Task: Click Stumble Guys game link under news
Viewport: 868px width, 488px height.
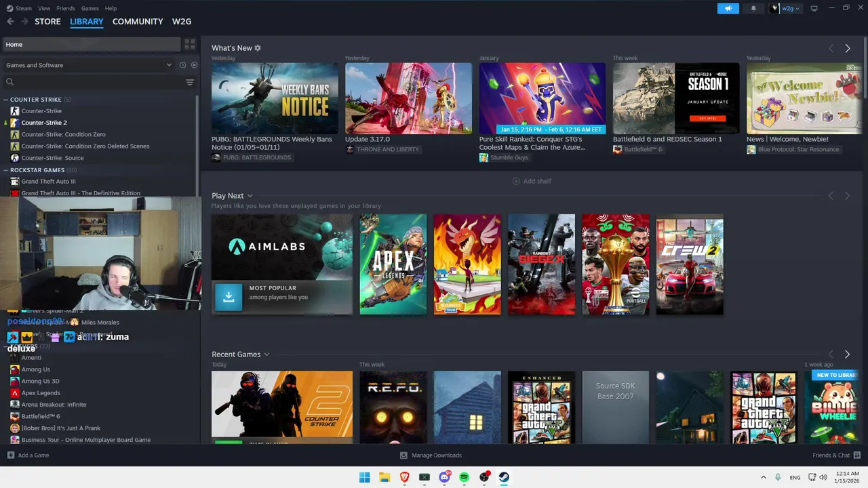Action: click(x=509, y=157)
